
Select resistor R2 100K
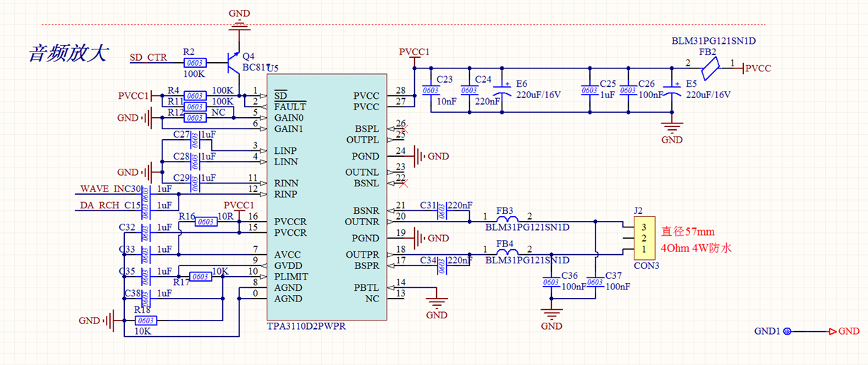point(194,63)
